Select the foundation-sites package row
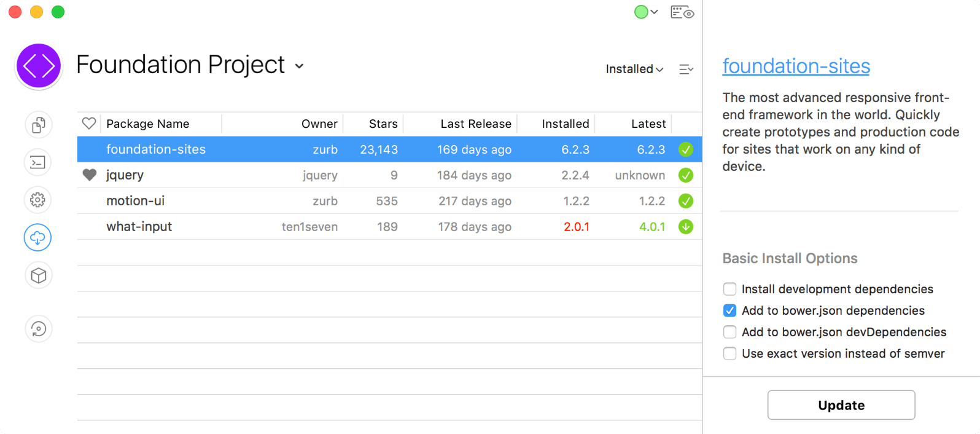 point(389,149)
